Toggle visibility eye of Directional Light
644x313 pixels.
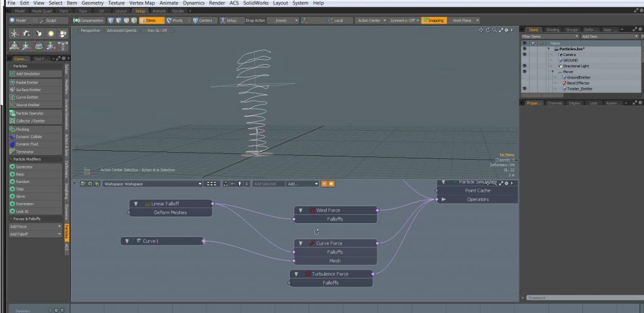click(524, 65)
